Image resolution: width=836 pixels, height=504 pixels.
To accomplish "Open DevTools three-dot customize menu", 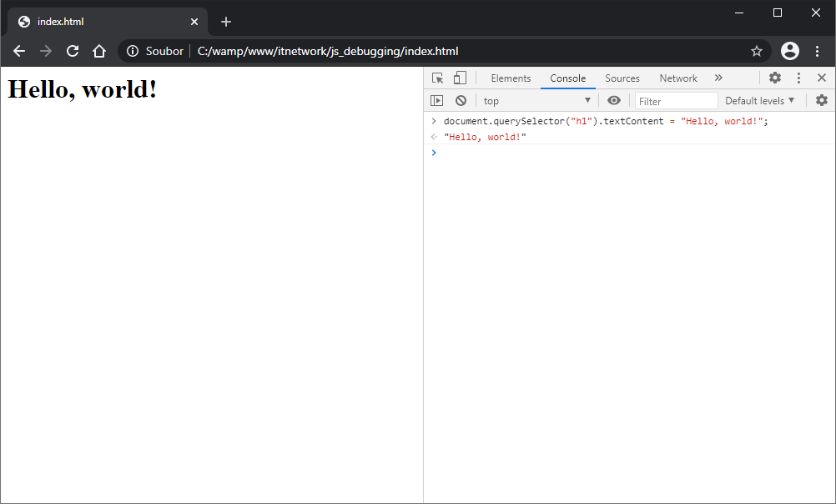I will coord(798,78).
